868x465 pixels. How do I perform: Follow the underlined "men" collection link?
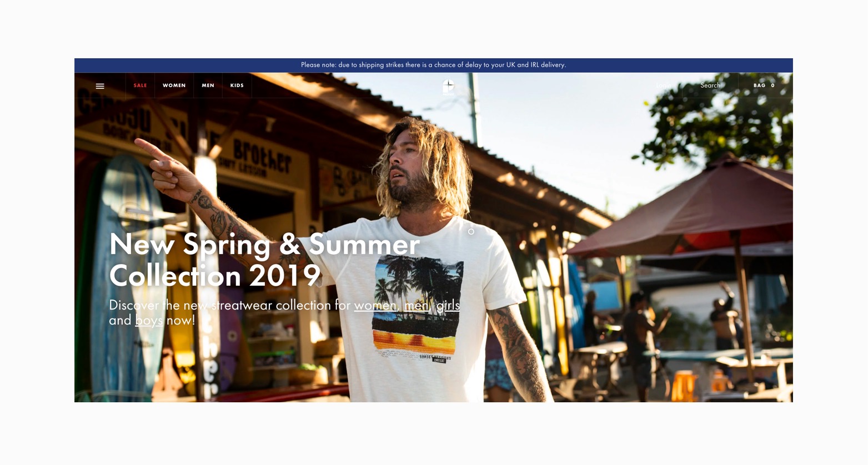(x=417, y=305)
